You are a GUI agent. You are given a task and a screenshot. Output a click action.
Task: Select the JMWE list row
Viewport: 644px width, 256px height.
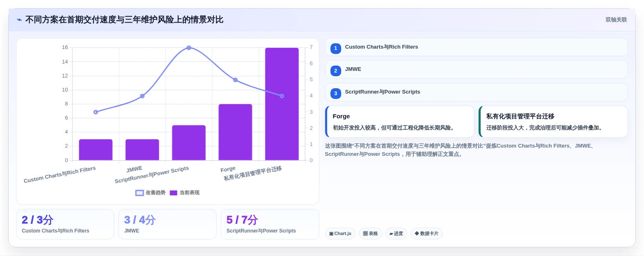[476, 69]
